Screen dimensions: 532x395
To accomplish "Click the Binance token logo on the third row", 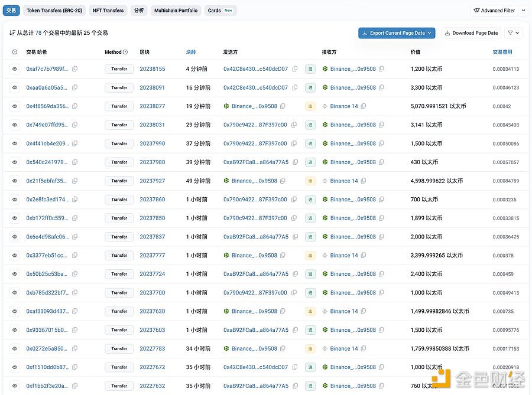I will pyautogui.click(x=227, y=106).
